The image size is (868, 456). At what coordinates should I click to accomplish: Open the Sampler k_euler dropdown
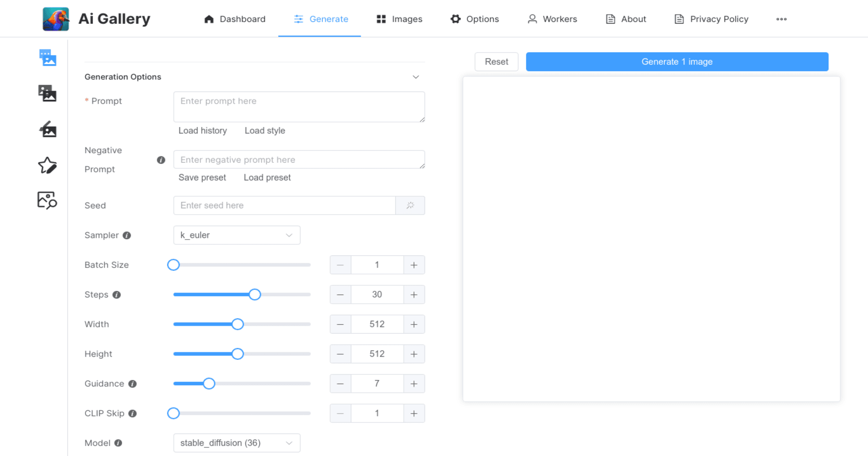(237, 235)
